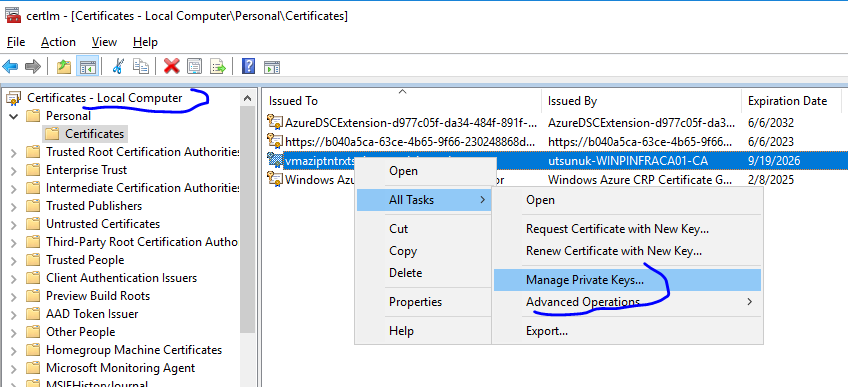Image resolution: width=848 pixels, height=387 pixels.
Task: Sort by the Issued To column header
Action: (402, 101)
